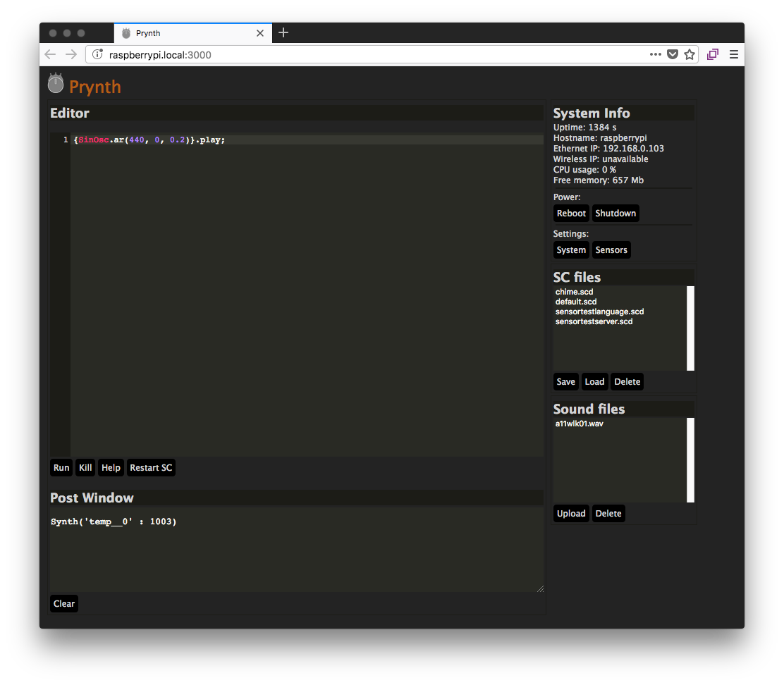The height and width of the screenshot is (685, 784).
Task: Click the Post Window resize handle
Action: [x=541, y=589]
